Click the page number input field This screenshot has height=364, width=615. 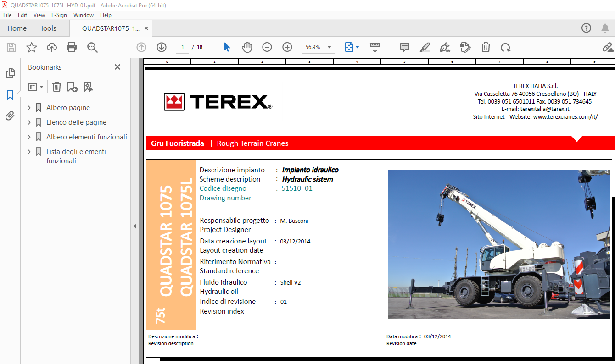(183, 47)
